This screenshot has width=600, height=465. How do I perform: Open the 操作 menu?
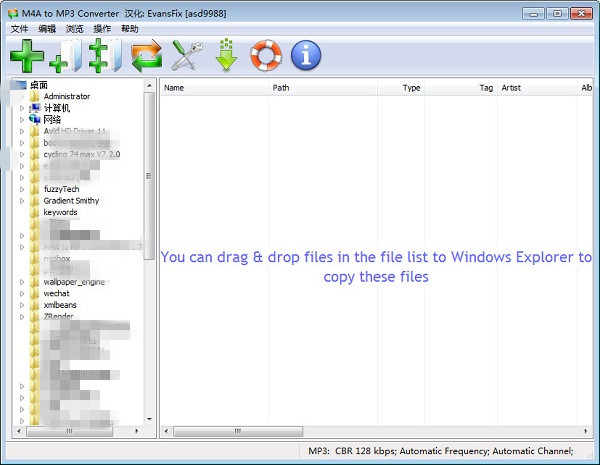coord(102,29)
